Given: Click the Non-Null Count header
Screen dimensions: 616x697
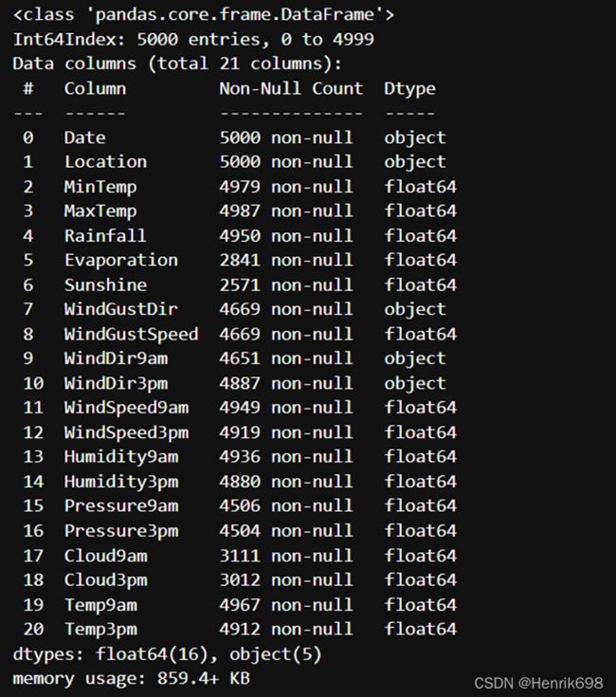Looking at the screenshot, I should pos(291,88).
